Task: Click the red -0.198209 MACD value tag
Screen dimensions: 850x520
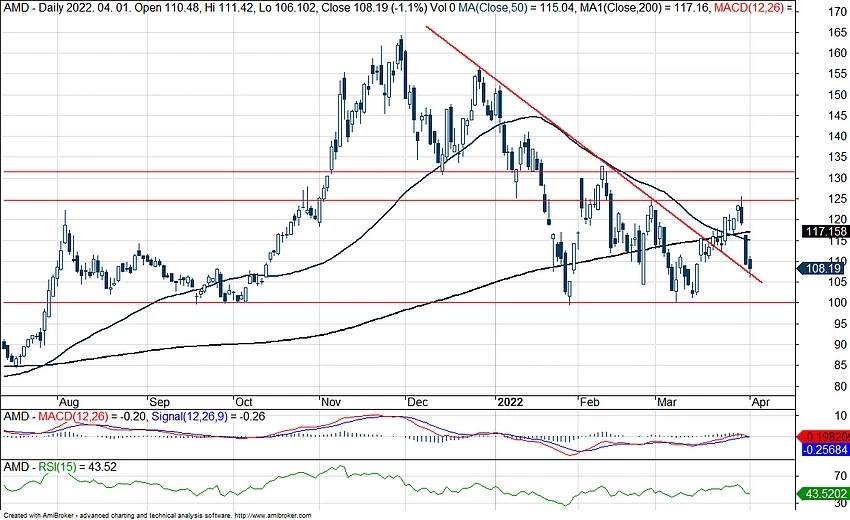Action: (824, 437)
